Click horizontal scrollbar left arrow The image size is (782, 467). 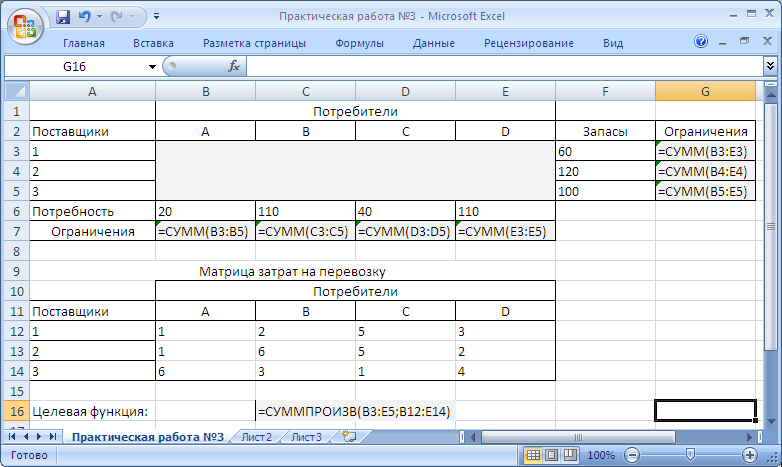pyautogui.click(x=473, y=437)
